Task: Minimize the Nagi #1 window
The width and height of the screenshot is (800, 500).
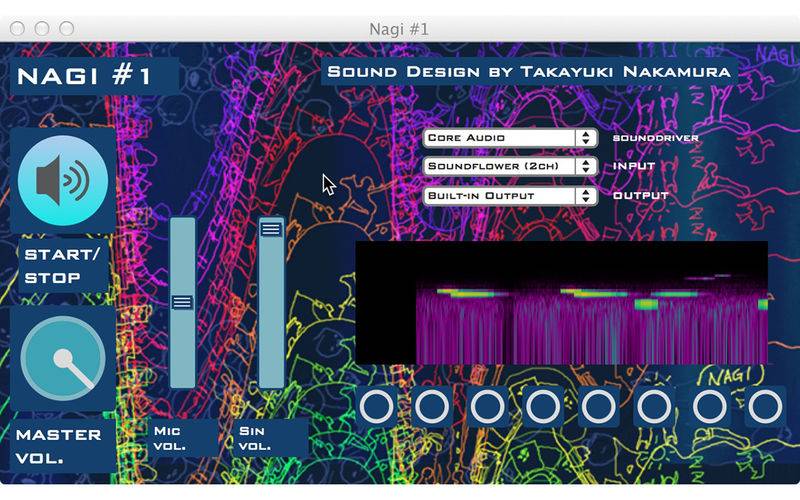Action: pyautogui.click(x=42, y=29)
